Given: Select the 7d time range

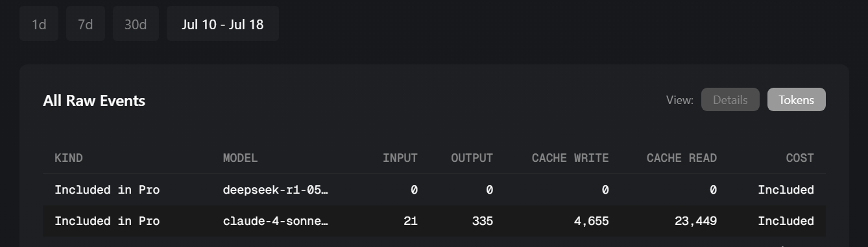Looking at the screenshot, I should coord(86,25).
